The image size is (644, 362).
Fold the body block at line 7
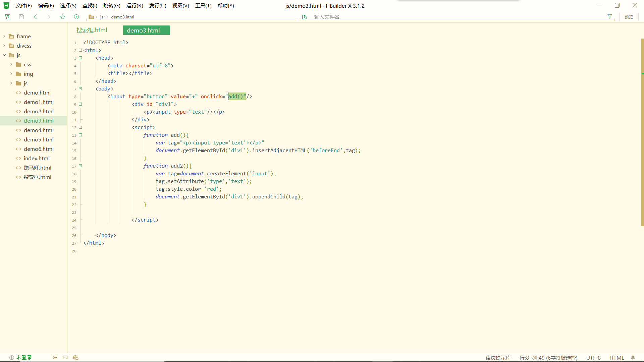click(x=80, y=89)
